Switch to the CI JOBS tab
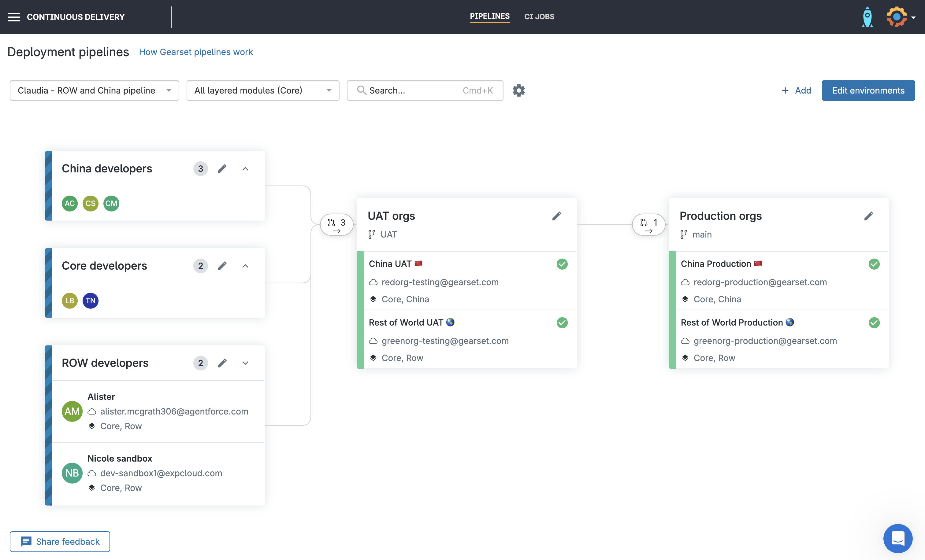 point(539,17)
